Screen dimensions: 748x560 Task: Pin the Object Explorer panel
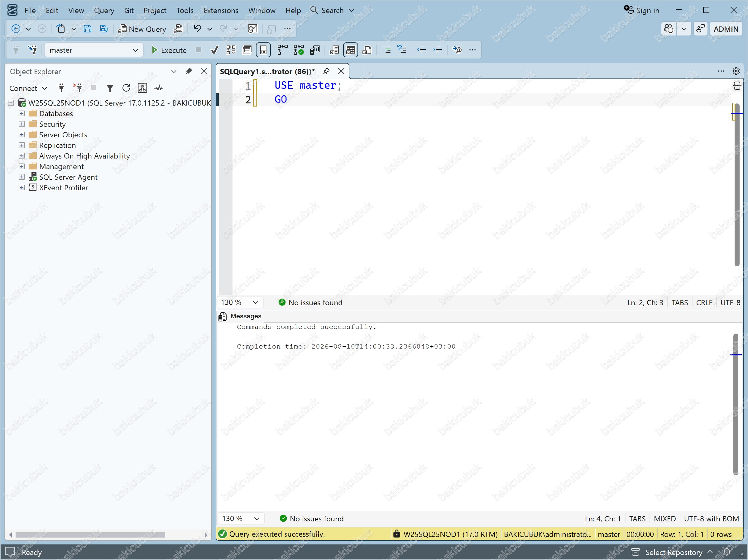tap(189, 71)
